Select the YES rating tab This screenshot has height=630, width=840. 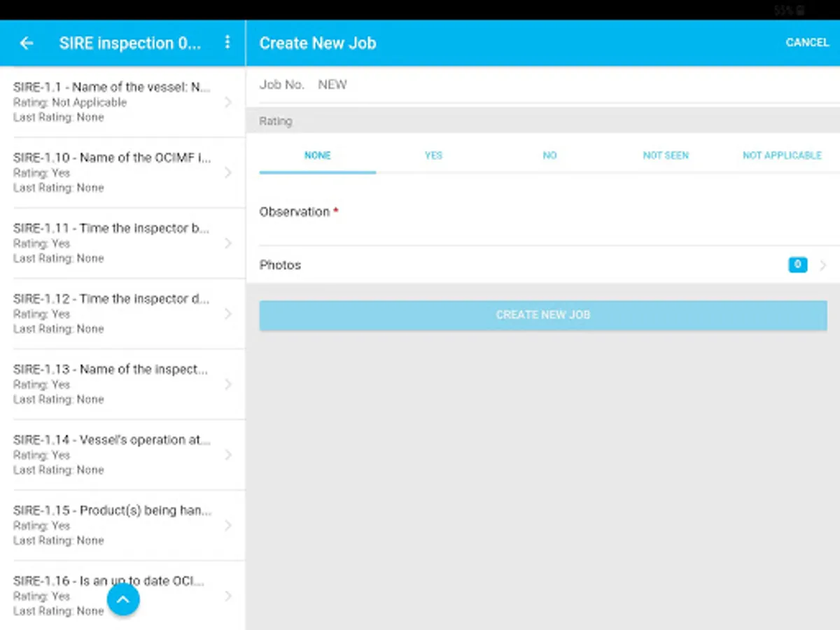[x=434, y=155]
